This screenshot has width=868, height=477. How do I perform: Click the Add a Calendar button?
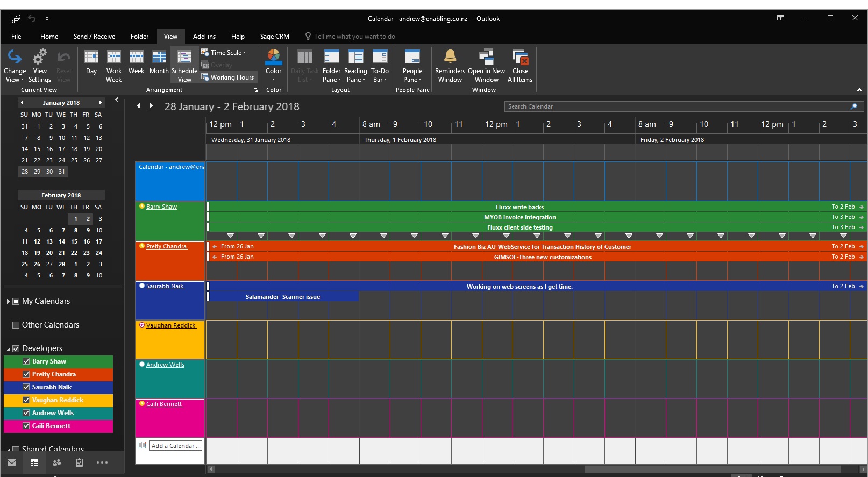pyautogui.click(x=175, y=446)
